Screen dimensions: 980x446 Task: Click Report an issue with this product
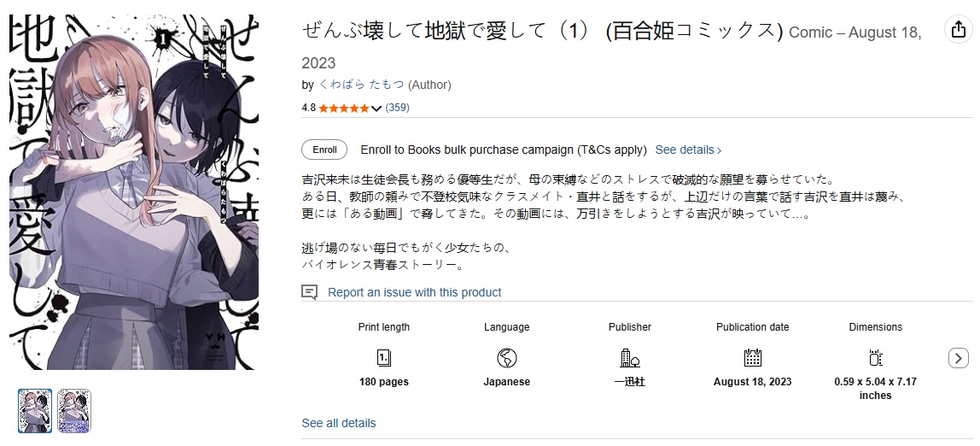[414, 292]
